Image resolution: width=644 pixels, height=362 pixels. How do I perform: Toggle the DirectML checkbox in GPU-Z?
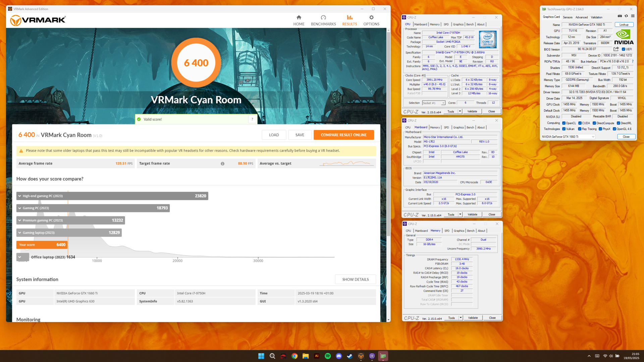pyautogui.click(x=619, y=123)
